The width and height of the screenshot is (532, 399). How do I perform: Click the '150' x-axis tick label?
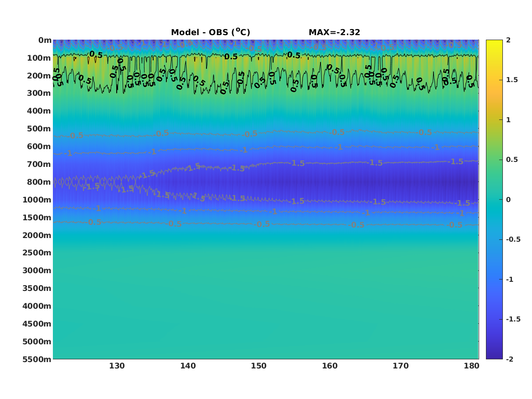click(259, 366)
